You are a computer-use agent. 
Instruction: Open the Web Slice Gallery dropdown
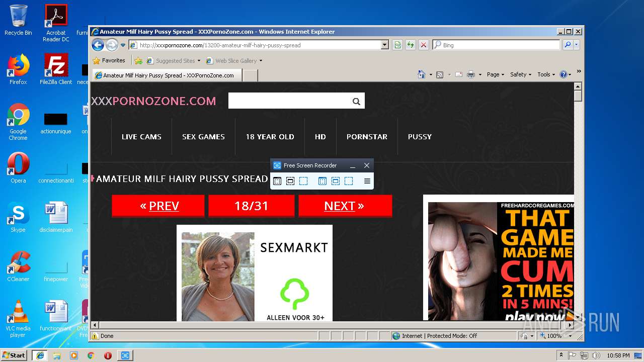234,60
